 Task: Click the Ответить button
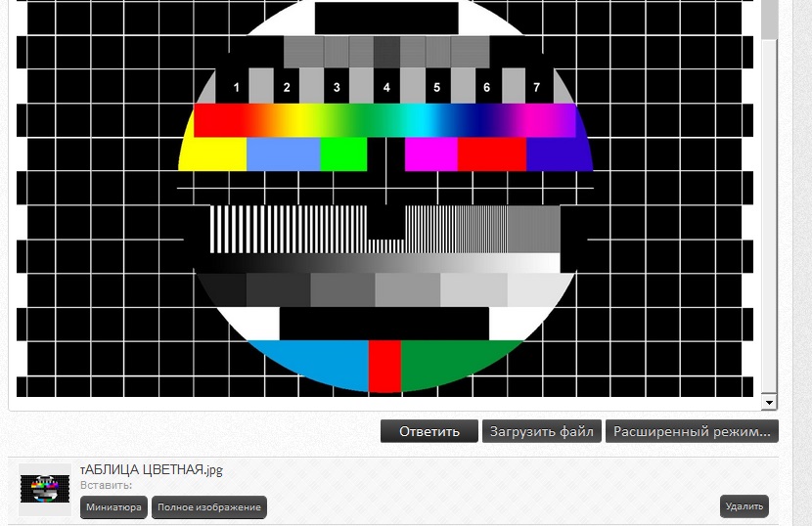pyautogui.click(x=429, y=431)
